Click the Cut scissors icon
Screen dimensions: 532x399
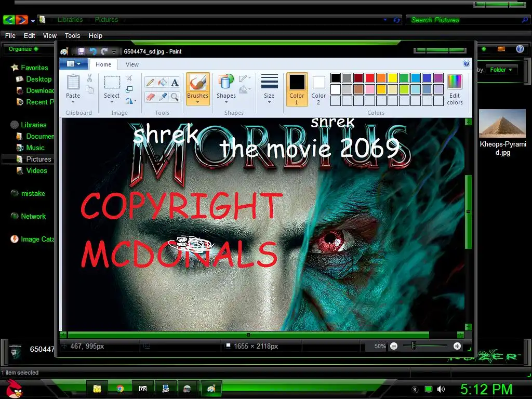point(89,78)
